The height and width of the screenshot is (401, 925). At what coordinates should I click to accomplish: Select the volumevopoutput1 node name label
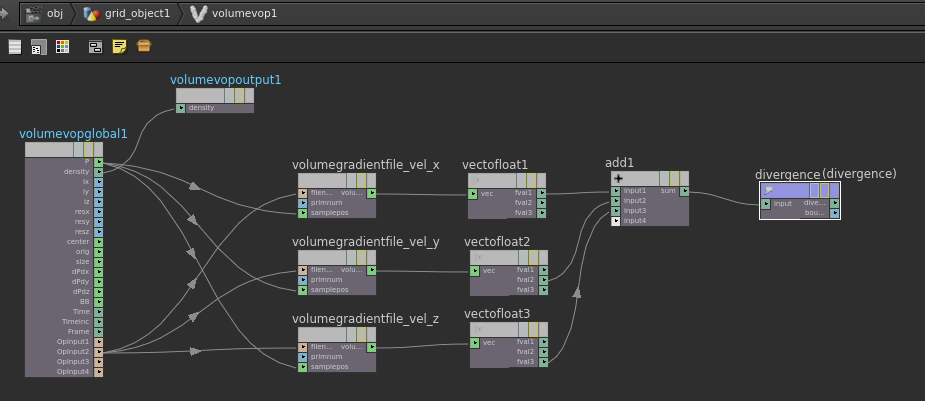coord(226,80)
